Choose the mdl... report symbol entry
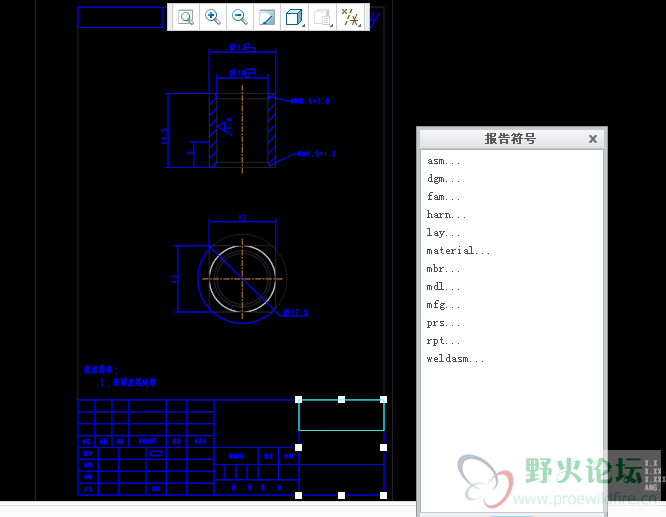 coord(444,287)
